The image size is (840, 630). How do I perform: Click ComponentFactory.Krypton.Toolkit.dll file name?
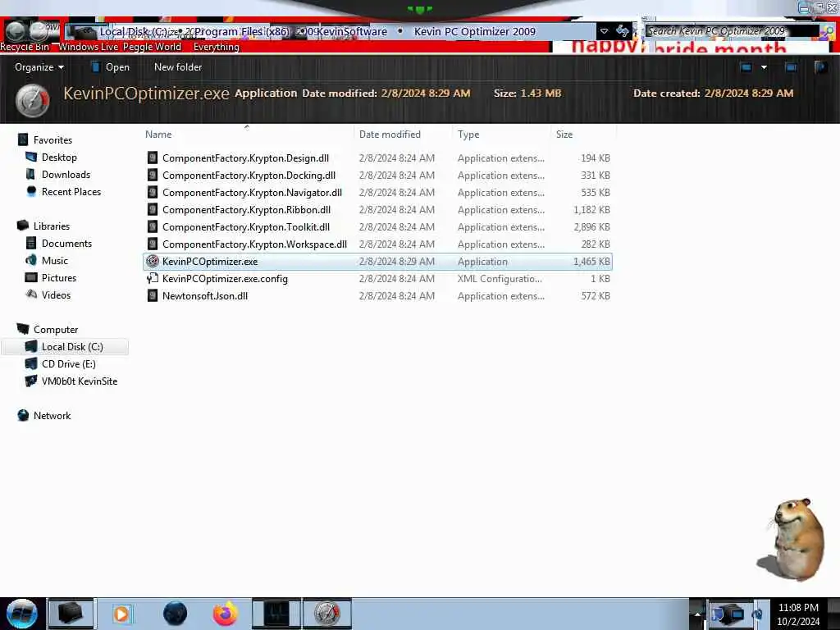246,227
